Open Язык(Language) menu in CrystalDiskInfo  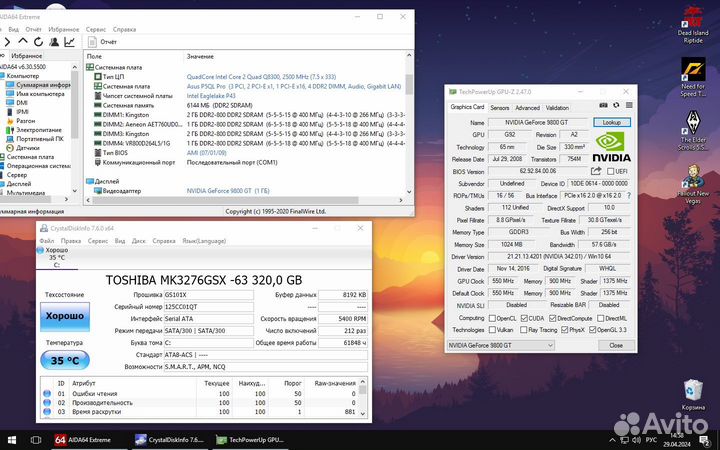[x=204, y=241]
